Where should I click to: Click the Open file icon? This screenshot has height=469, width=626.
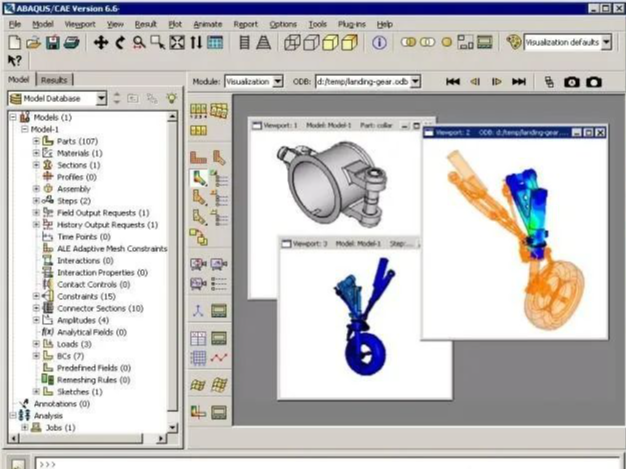point(33,43)
